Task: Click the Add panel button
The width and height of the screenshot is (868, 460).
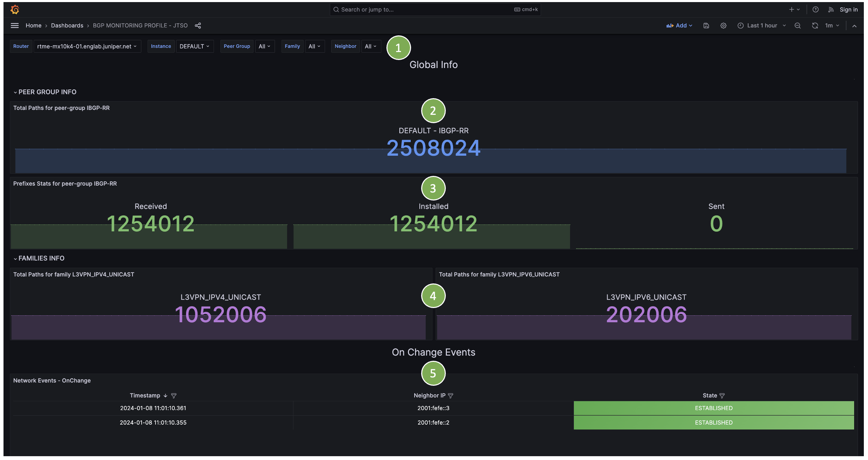Action: [x=679, y=25]
